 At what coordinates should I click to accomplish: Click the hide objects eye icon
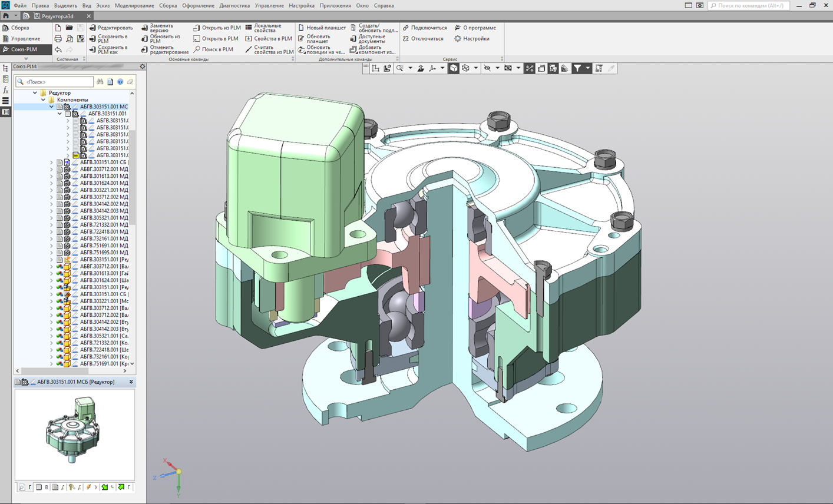pyautogui.click(x=488, y=68)
